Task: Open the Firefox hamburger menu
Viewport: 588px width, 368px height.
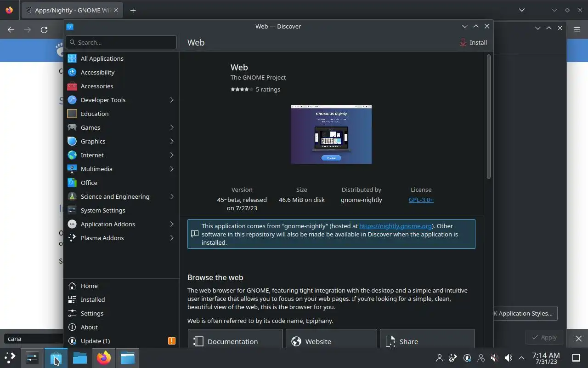Action: (x=577, y=29)
